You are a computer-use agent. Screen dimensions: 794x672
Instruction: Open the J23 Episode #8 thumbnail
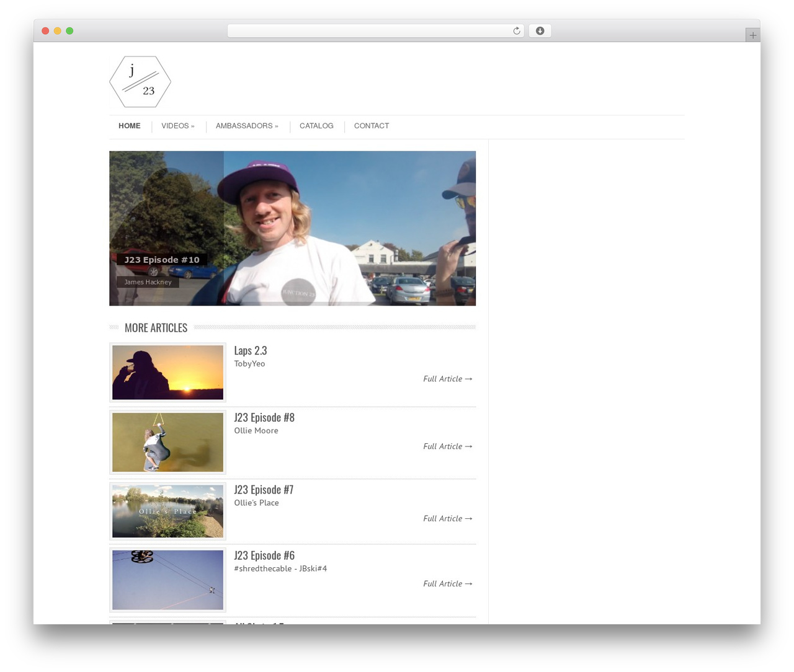(x=167, y=442)
